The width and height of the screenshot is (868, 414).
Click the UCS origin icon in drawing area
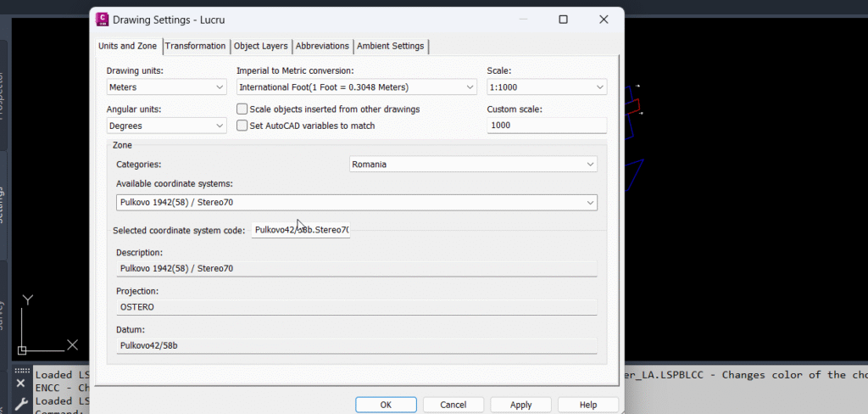tap(23, 350)
